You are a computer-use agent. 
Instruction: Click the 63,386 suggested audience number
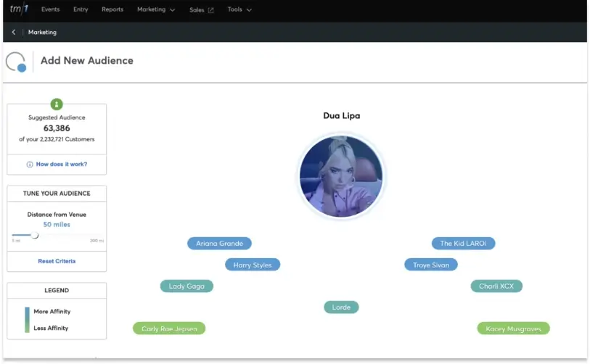(57, 128)
